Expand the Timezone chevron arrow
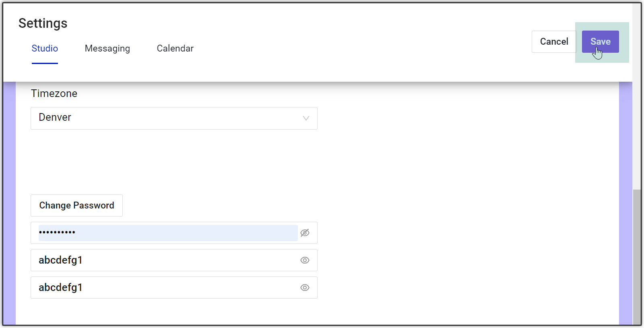This screenshot has height=328, width=644. tap(306, 118)
